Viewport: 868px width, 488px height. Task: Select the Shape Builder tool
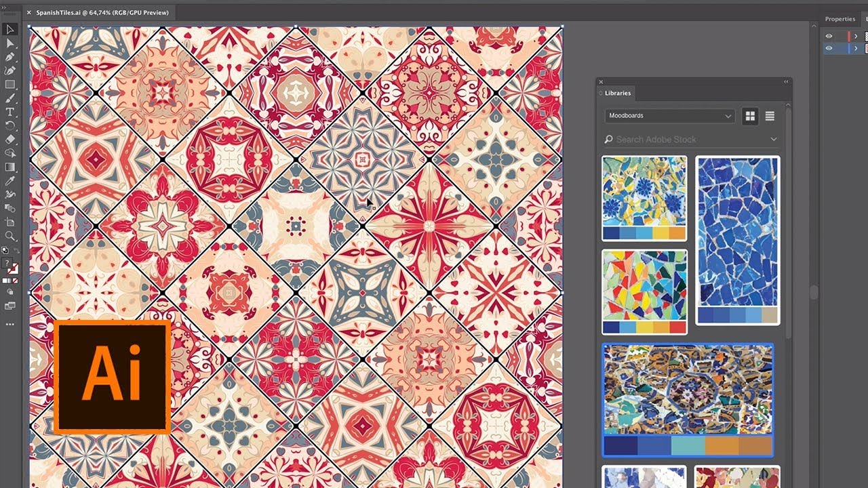[x=10, y=153]
